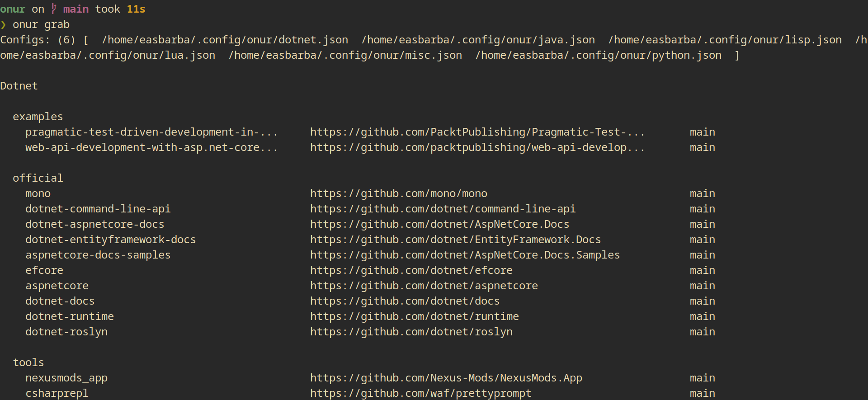Viewport: 868px width, 400px height.
Task: Click the 'nexusmods_app' repo name
Action: click(66, 378)
